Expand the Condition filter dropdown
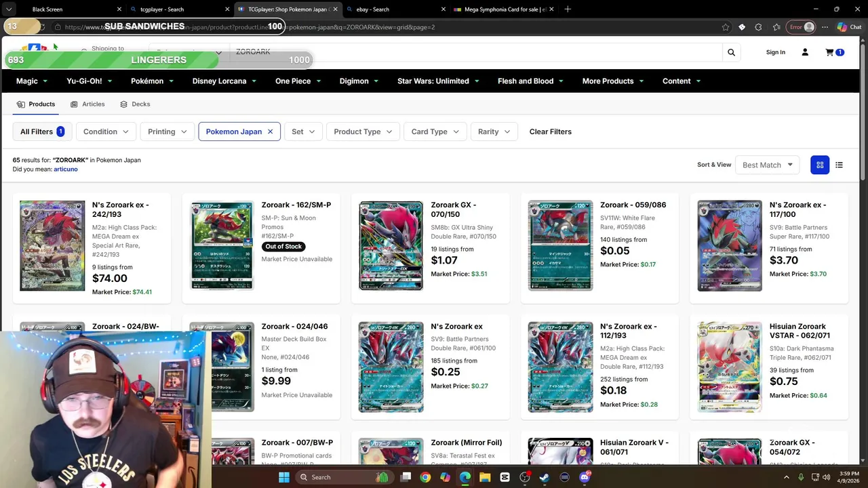868x488 pixels. tap(105, 131)
